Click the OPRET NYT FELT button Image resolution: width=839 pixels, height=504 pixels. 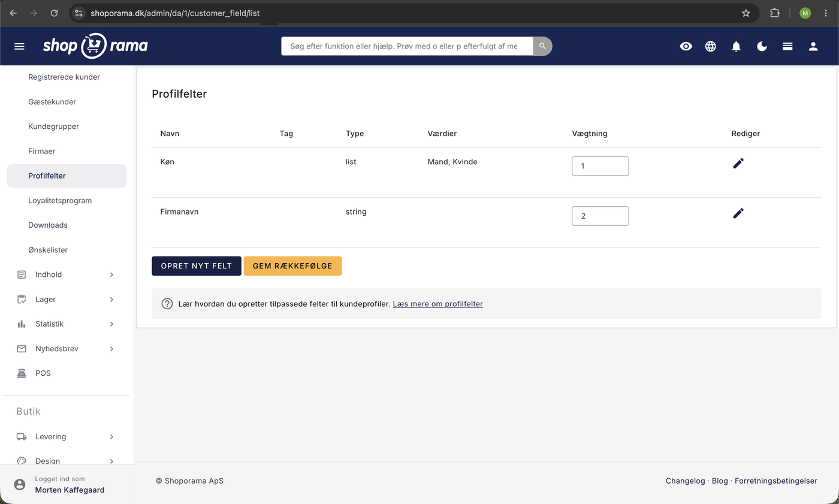pos(197,266)
